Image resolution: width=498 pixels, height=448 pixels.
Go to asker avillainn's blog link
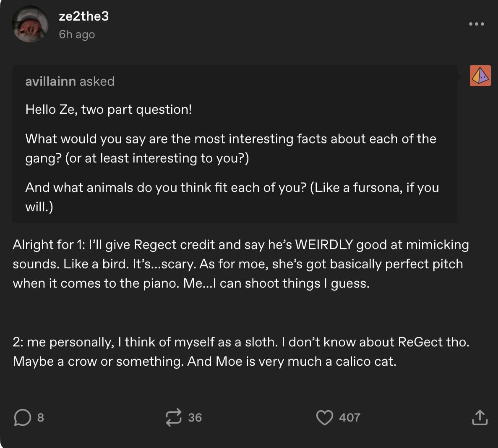tap(50, 81)
